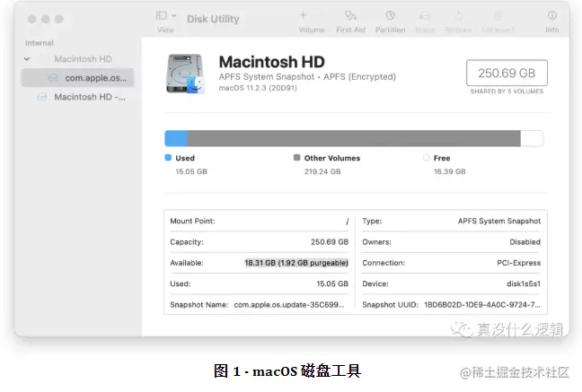Screen dimensions: 582x392
Task: Select the com.apple.os... snapshot row
Action: (77, 78)
